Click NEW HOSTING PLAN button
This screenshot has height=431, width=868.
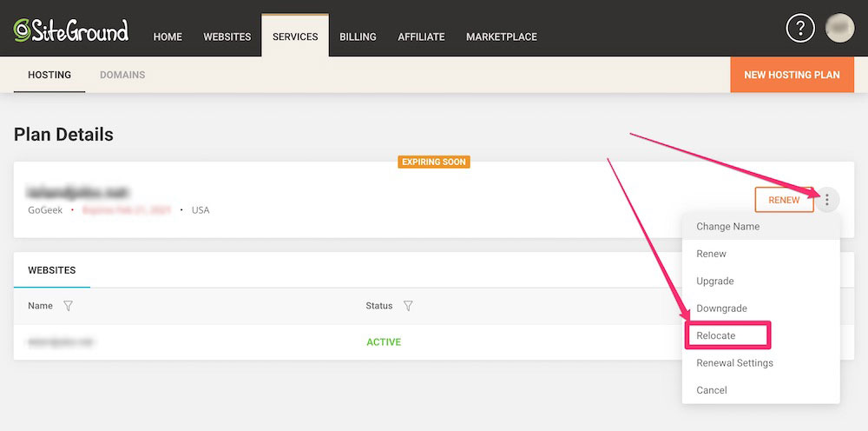coord(792,75)
